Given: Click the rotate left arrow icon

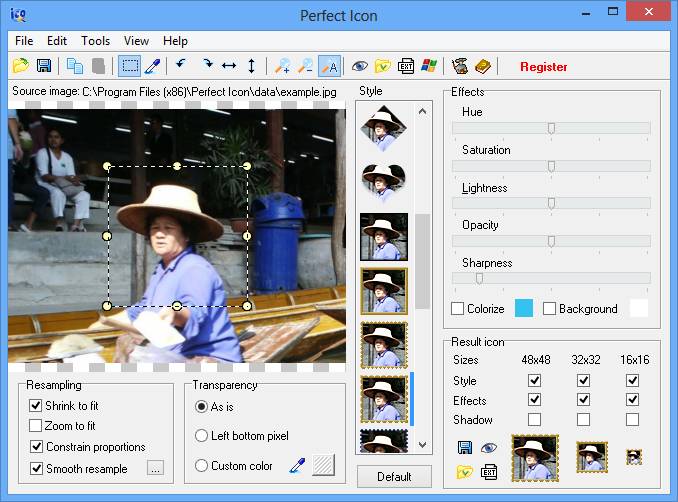Looking at the screenshot, I should pos(181,66).
